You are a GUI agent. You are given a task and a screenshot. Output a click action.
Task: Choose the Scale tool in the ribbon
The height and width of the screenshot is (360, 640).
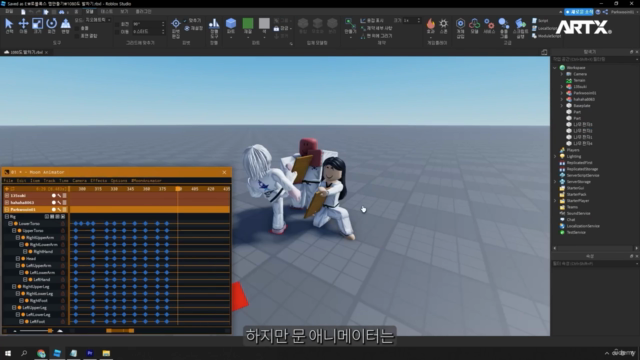tap(38, 26)
